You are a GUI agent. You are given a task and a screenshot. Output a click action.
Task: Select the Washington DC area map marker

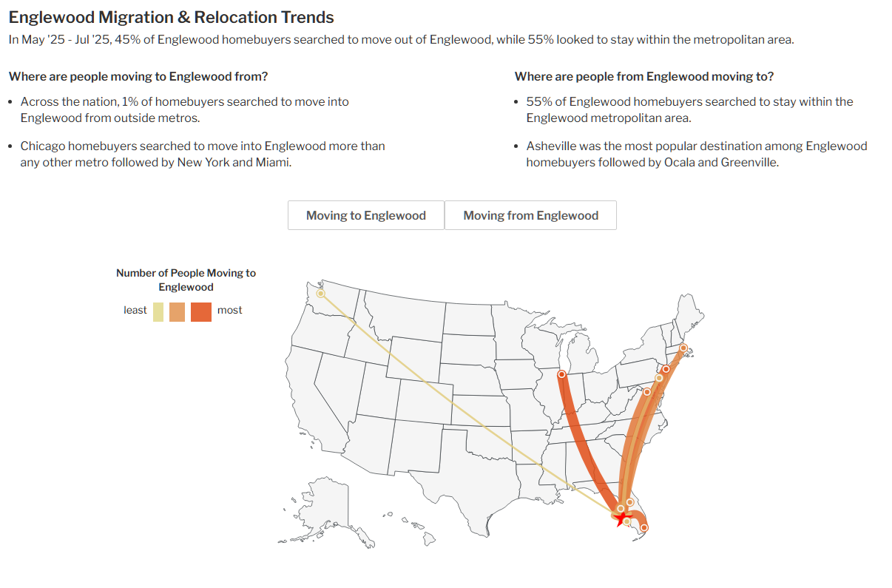647,391
